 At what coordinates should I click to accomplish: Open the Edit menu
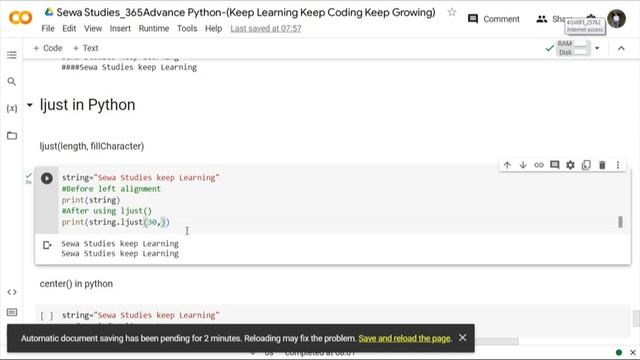coord(69,29)
